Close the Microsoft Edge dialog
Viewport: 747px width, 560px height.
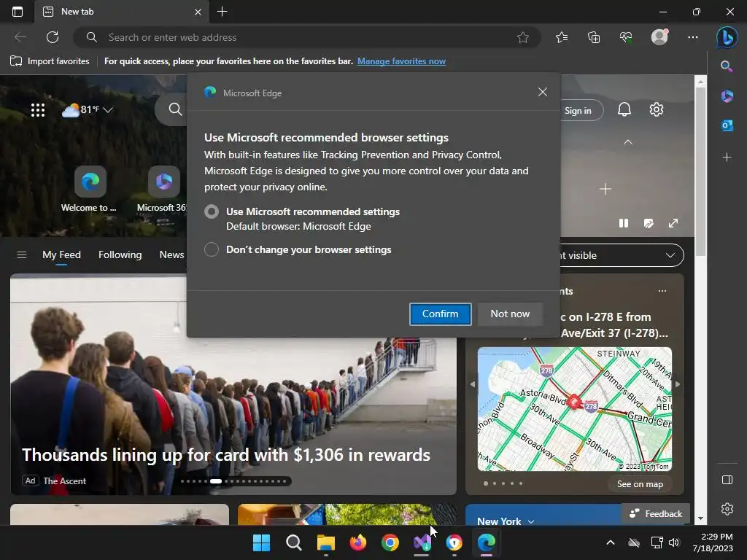click(x=542, y=93)
